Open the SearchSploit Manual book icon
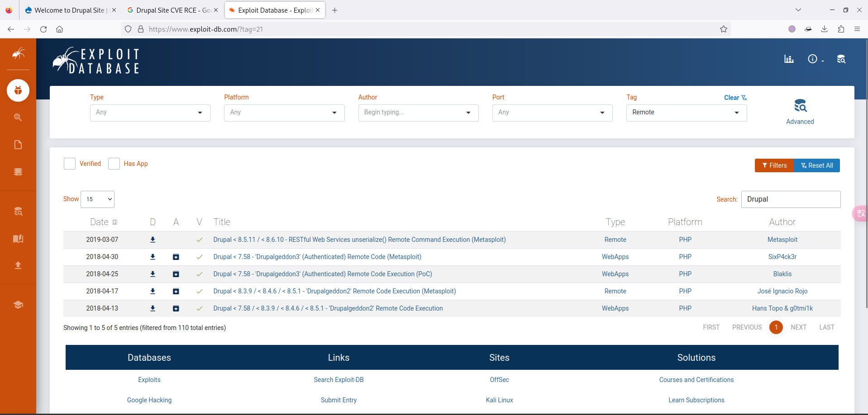The image size is (868, 415). 18,238
